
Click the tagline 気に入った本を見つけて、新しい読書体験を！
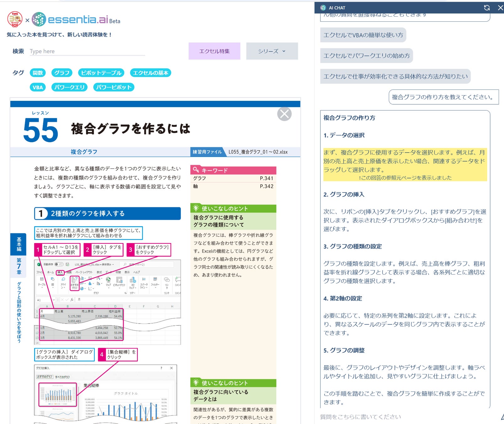click(x=60, y=35)
